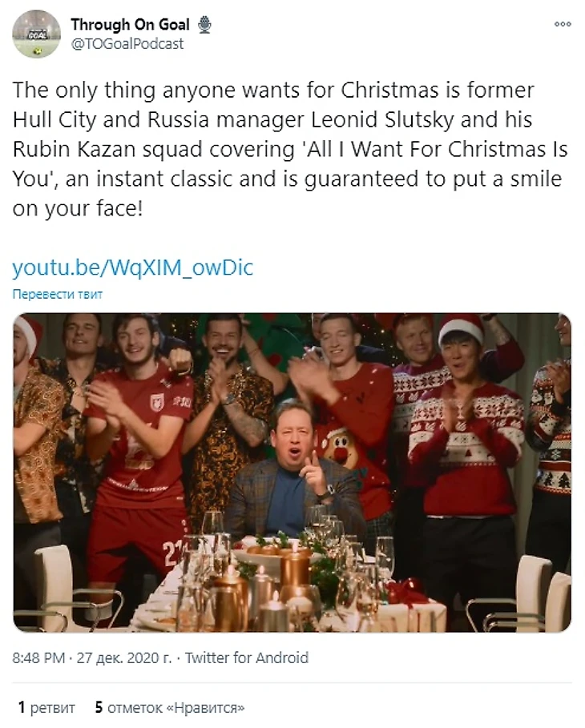585x728 pixels.
Task: Click Перевести твит to translate the tweet
Action: [x=57, y=294]
